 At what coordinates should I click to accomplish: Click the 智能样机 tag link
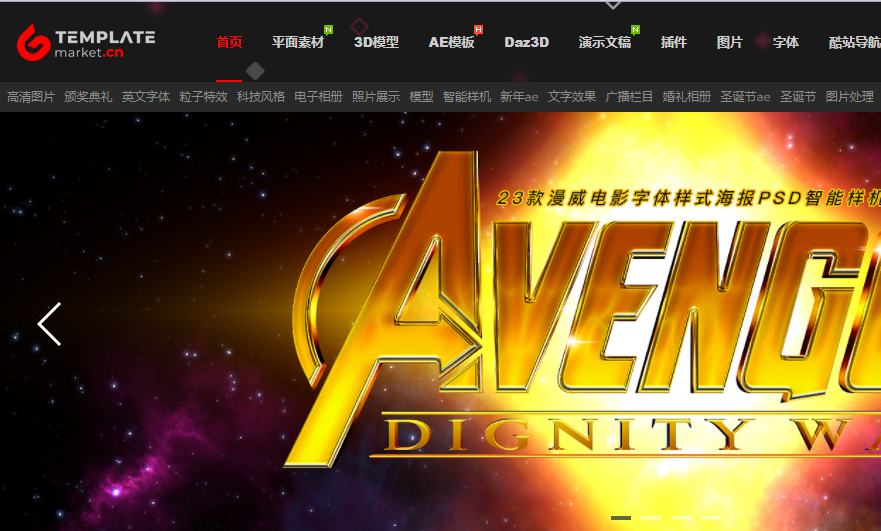click(x=467, y=97)
